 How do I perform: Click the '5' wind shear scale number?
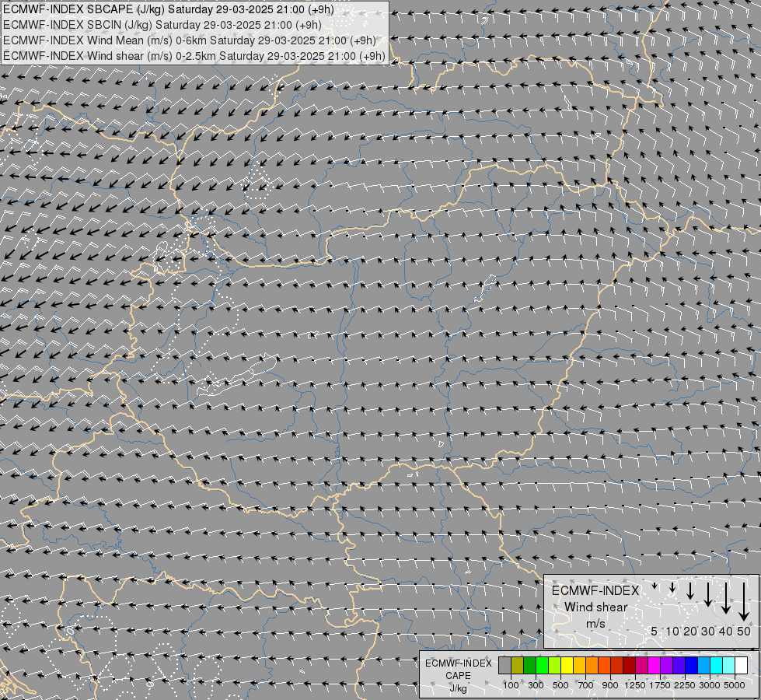pos(655,631)
